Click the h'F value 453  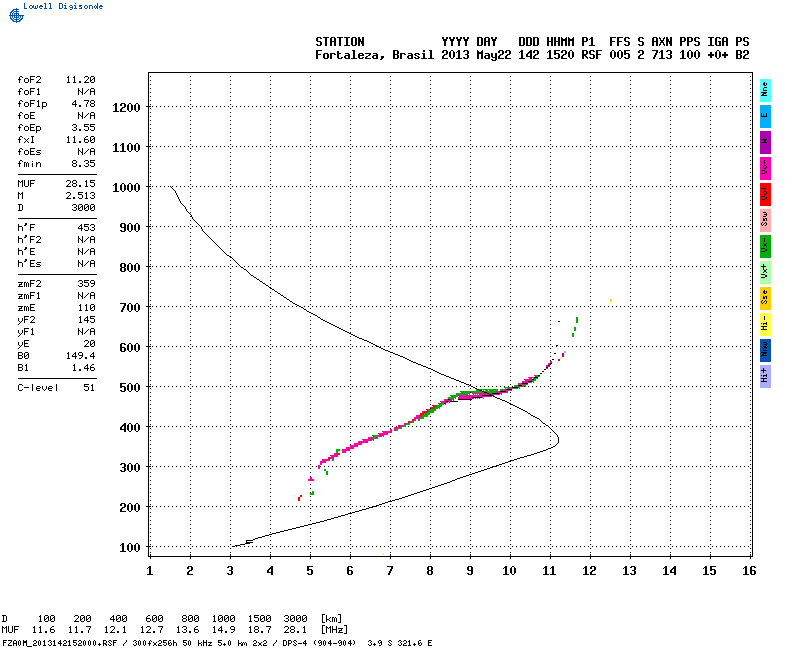coord(86,228)
